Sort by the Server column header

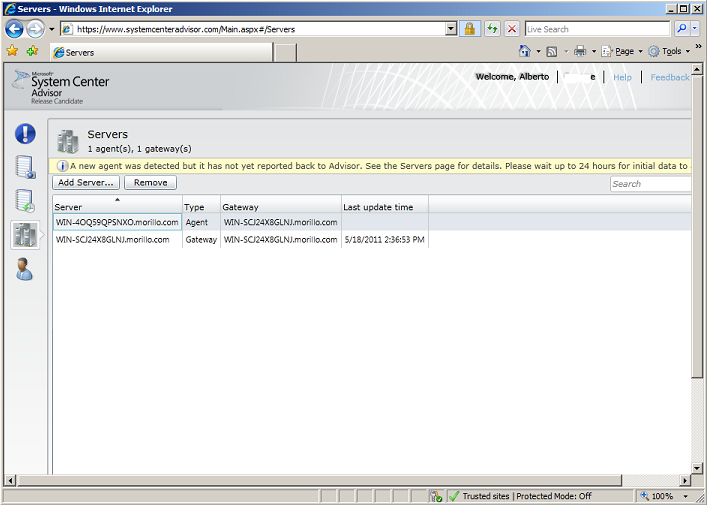click(x=117, y=204)
